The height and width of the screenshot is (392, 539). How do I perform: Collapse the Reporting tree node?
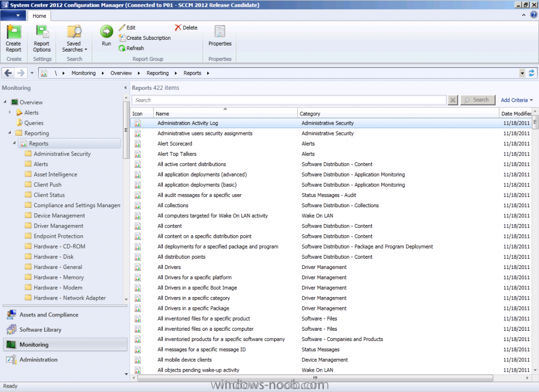click(x=10, y=133)
